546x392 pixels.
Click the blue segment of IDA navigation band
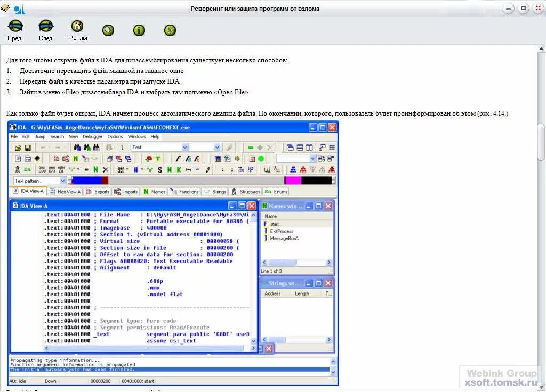click(87, 181)
